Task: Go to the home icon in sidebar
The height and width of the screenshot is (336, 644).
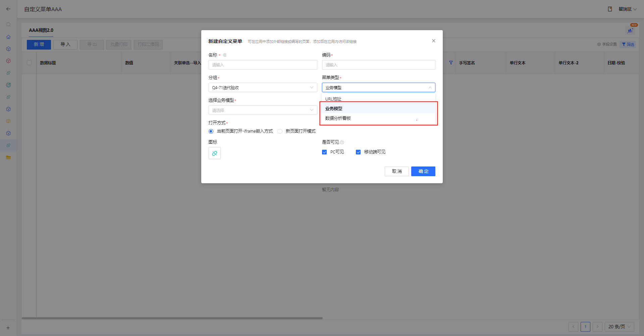Action: pyautogui.click(x=8, y=37)
